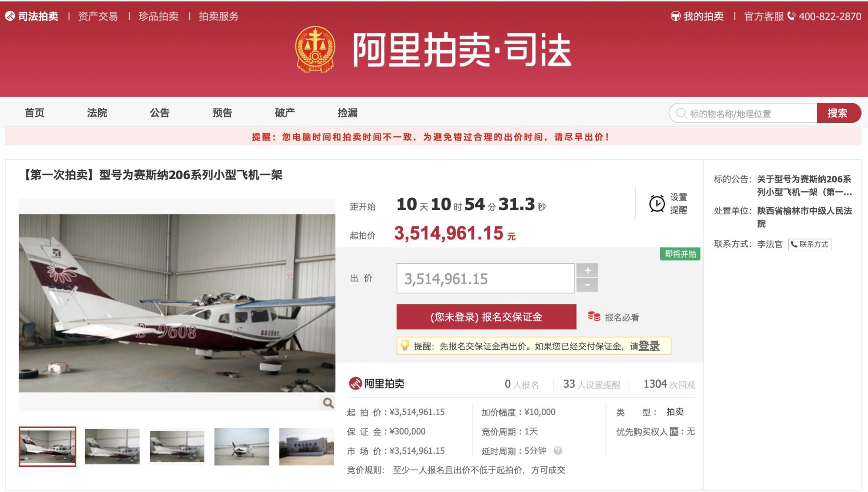Screen dimensions: 868x492
Task: Click the alarm clock reminder icon
Action: [x=657, y=203]
